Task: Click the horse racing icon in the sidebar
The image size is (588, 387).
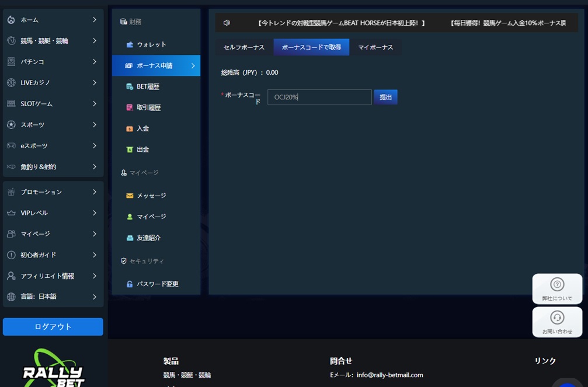Action: point(11,41)
